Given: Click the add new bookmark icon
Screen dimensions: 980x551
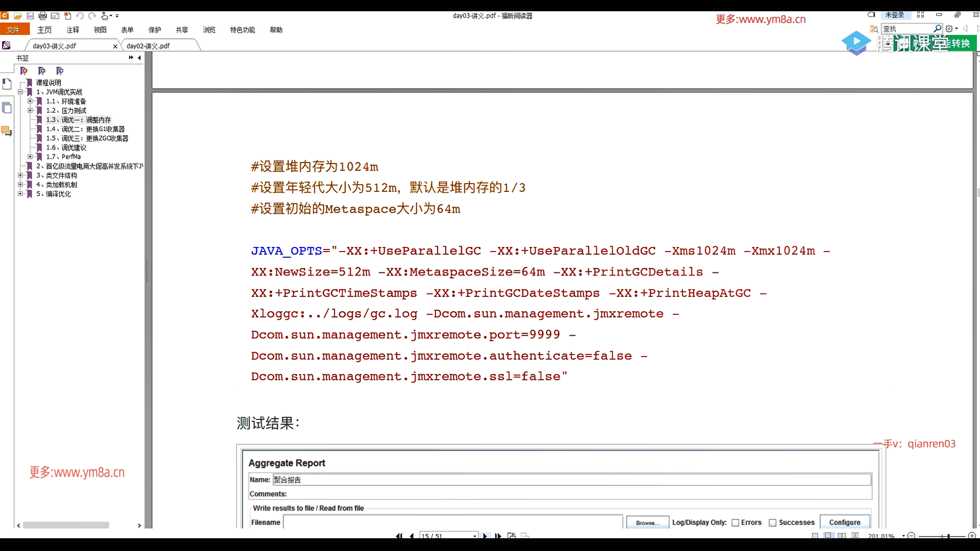Looking at the screenshot, I should click(x=42, y=71).
